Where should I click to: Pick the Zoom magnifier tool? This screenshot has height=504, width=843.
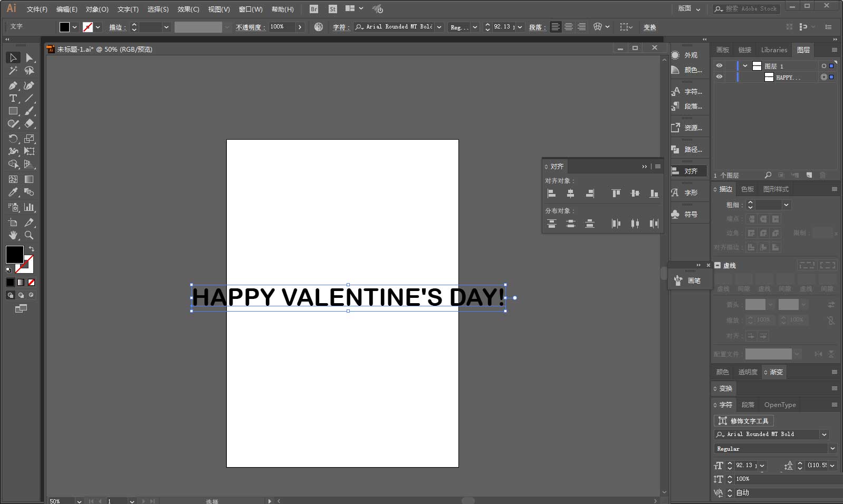[30, 235]
